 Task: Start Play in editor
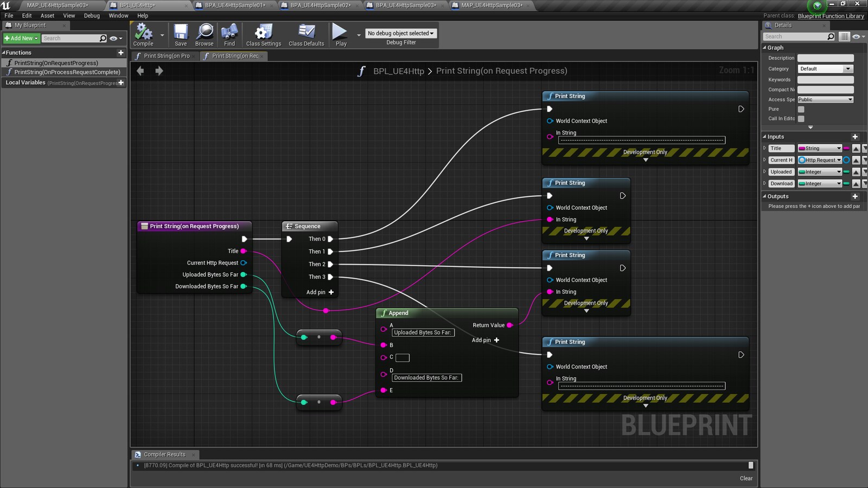pos(341,35)
